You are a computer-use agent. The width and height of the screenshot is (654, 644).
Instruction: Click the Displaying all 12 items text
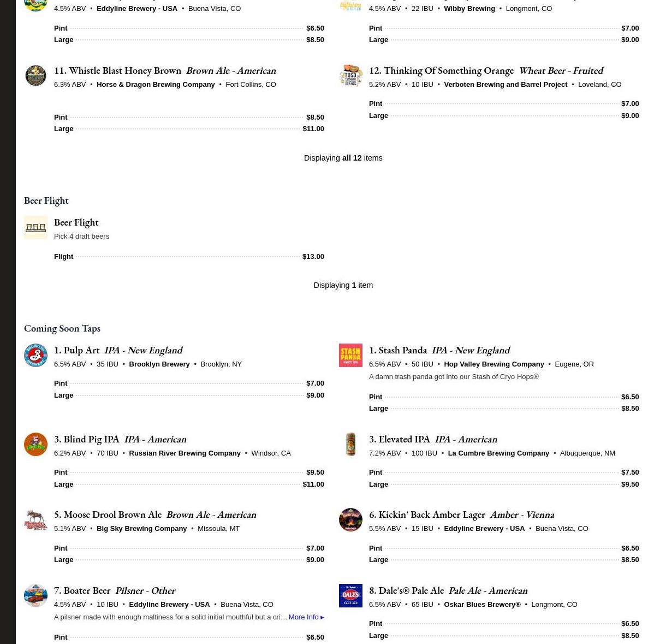(x=343, y=158)
